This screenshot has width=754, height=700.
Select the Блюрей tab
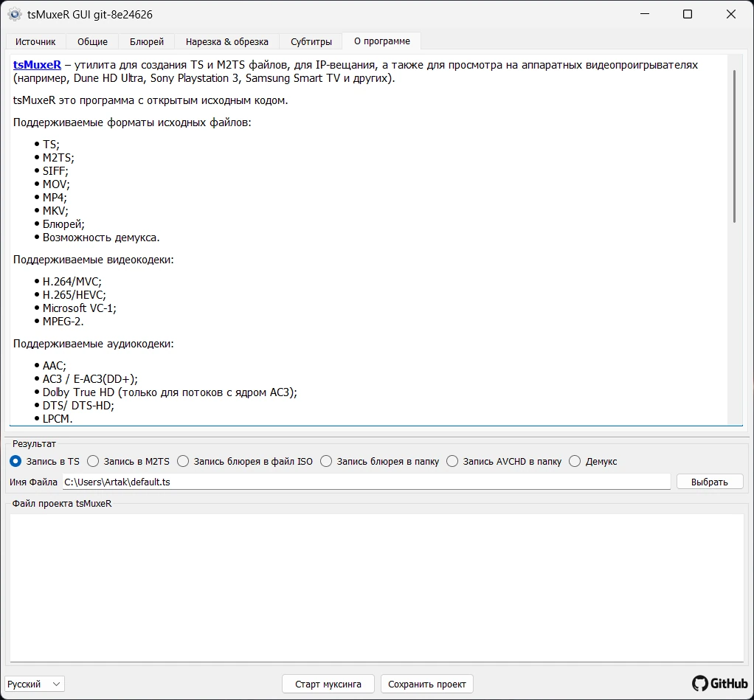(x=147, y=42)
